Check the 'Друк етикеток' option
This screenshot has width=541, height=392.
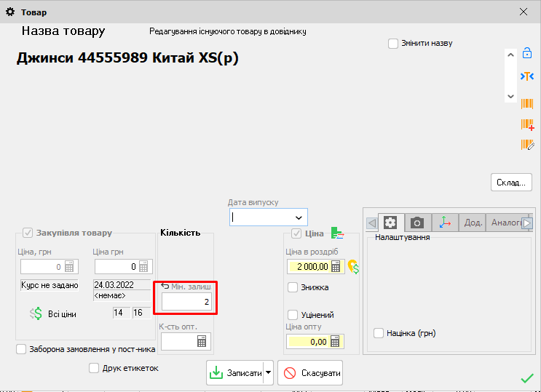(94, 368)
